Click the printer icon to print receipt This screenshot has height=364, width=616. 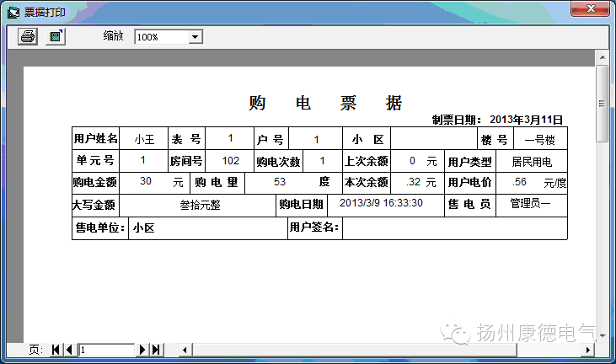28,36
